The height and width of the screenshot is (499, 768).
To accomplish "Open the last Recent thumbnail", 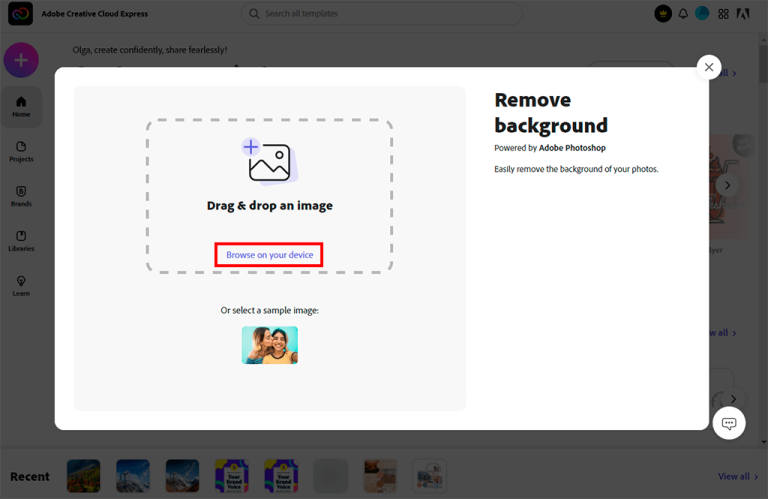I will pos(430,475).
